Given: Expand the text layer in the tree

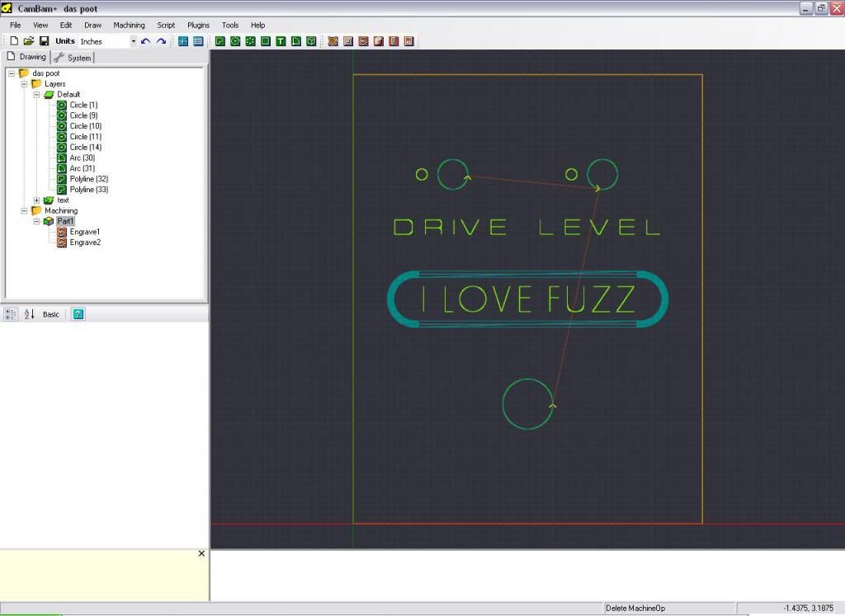Looking at the screenshot, I should (36, 200).
